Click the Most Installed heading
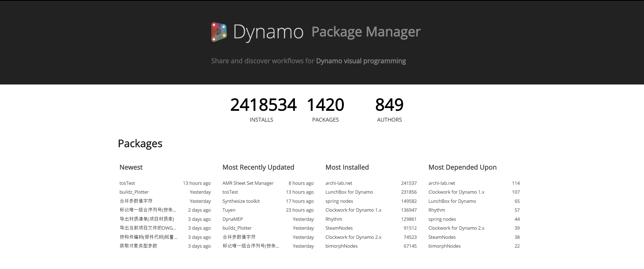 click(x=347, y=167)
